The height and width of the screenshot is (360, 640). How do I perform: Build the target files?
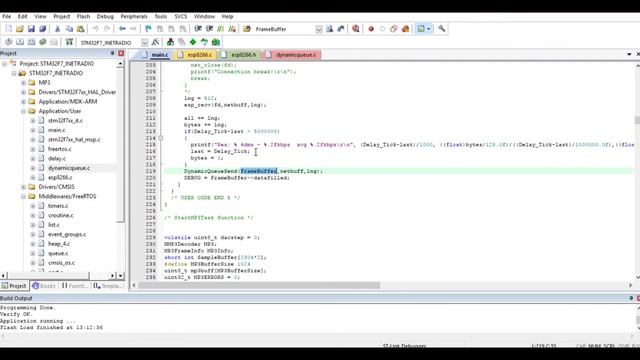tap(20, 42)
